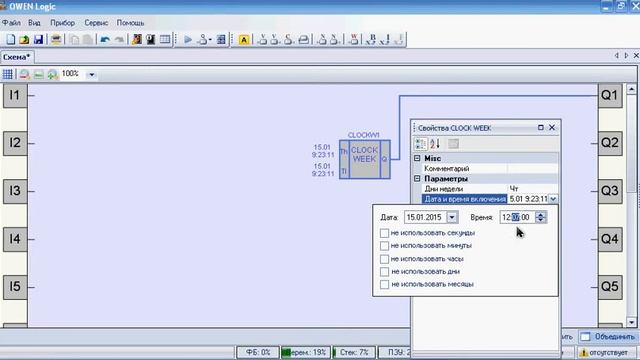This screenshot has width=640, height=360.
Task: Click the ФБ: 0% usage indicator
Action: (x=258, y=352)
